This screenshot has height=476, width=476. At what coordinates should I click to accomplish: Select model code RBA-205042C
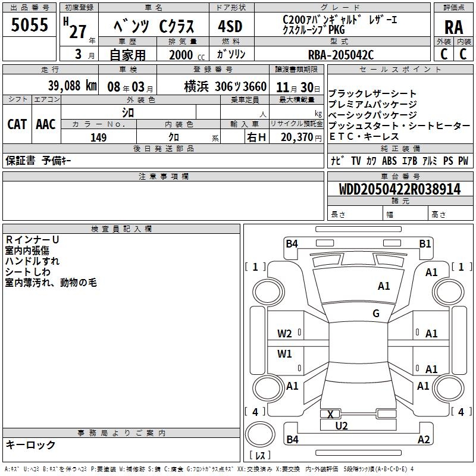[345, 55]
